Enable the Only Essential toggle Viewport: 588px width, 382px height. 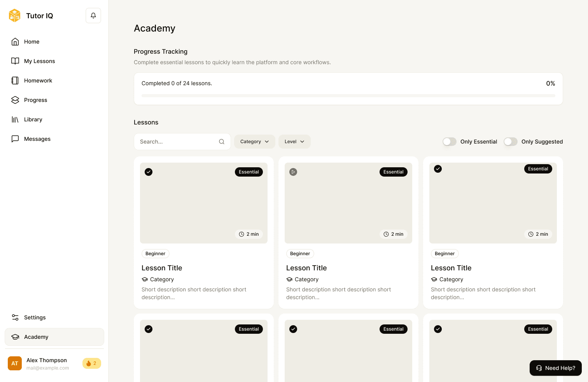(x=450, y=142)
